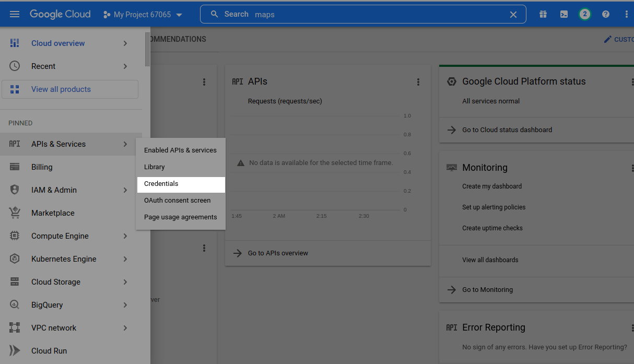Click the Cloud Run icon
This screenshot has height=364, width=634.
tap(15, 351)
